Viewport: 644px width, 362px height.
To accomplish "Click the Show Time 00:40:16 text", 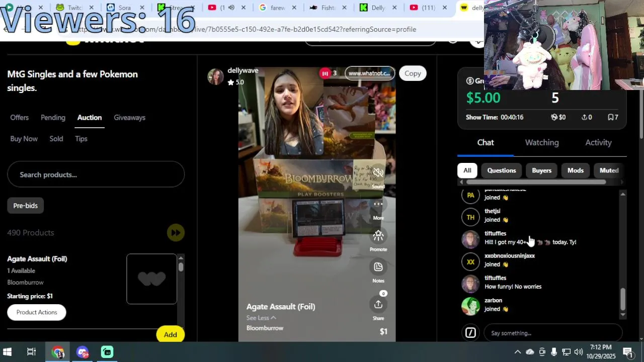I will coord(495,117).
